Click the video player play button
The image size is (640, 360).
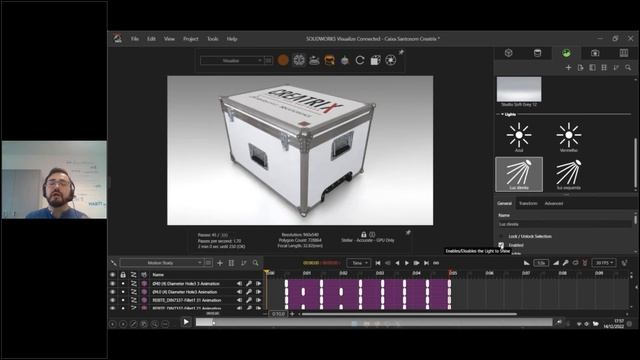186,322
